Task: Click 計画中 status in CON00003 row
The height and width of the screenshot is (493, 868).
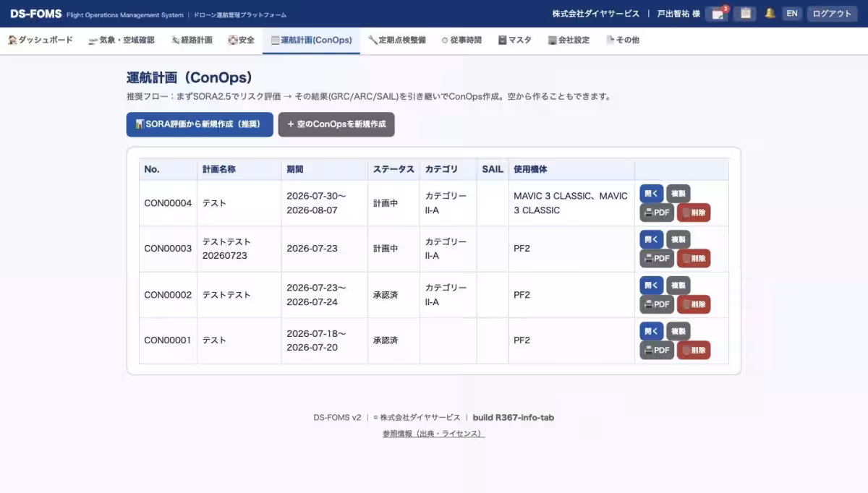Action: coord(386,249)
